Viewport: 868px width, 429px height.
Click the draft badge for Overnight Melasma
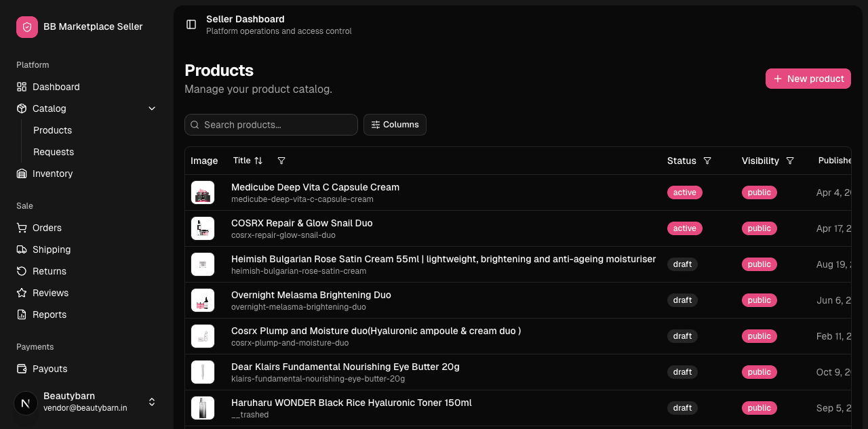[682, 300]
